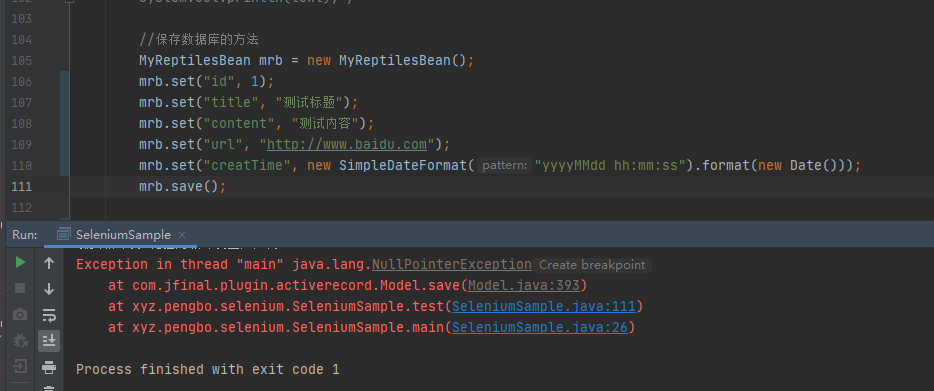The image size is (934, 391).
Task: Click the mrb variable name on line 105
Action: [270, 61]
